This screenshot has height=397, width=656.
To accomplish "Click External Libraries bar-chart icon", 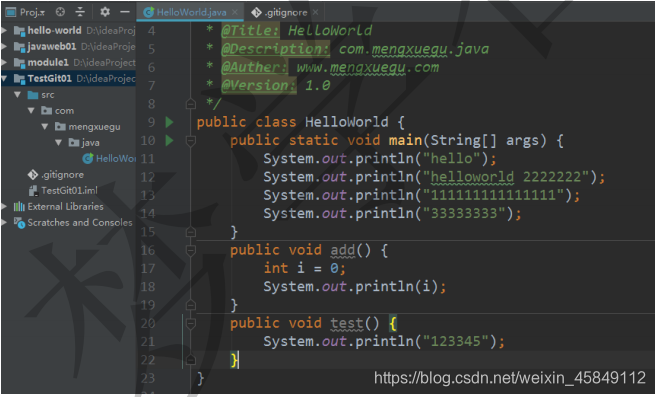I will [x=19, y=206].
